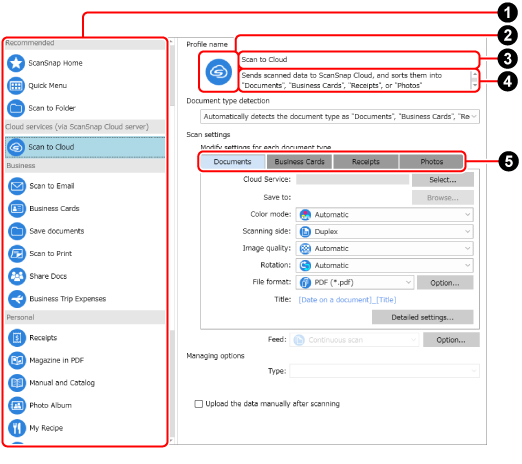Open the File format PDF dropdown
The width and height of the screenshot is (522, 464).
(355, 282)
